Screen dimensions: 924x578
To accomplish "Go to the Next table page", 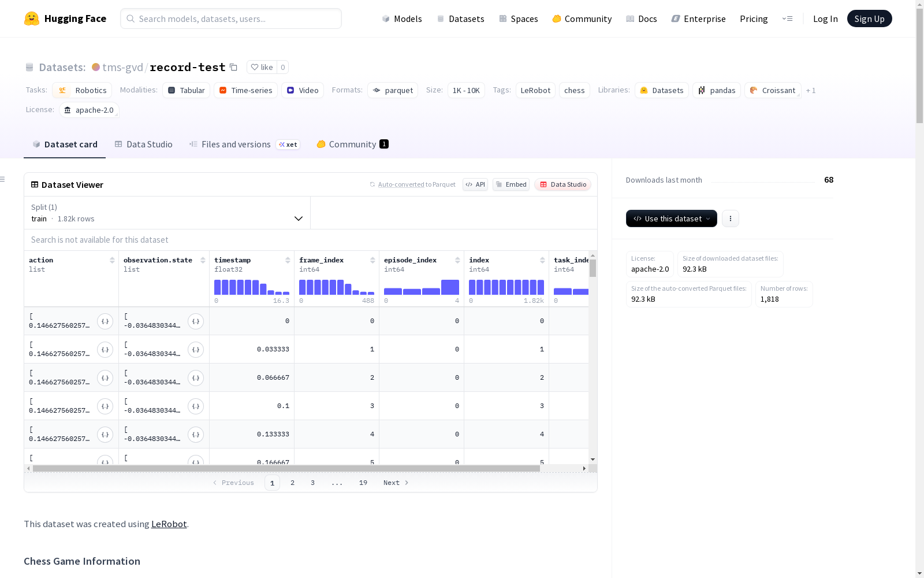I will point(396,483).
